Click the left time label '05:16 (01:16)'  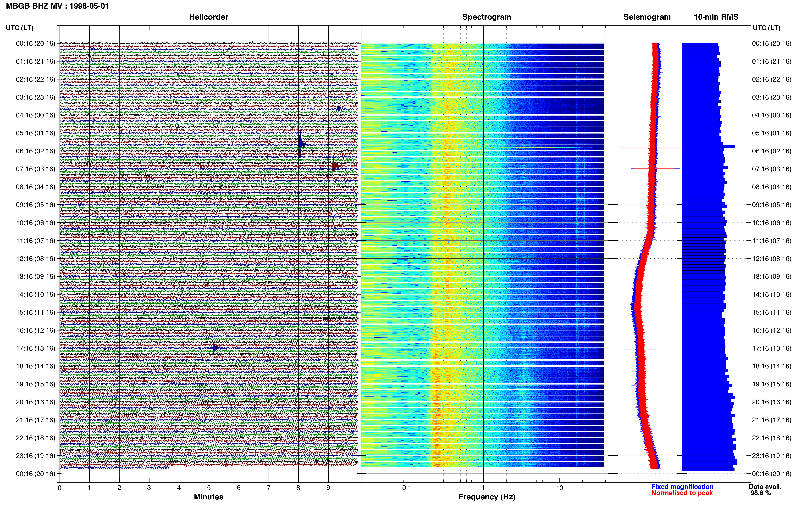tap(36, 133)
